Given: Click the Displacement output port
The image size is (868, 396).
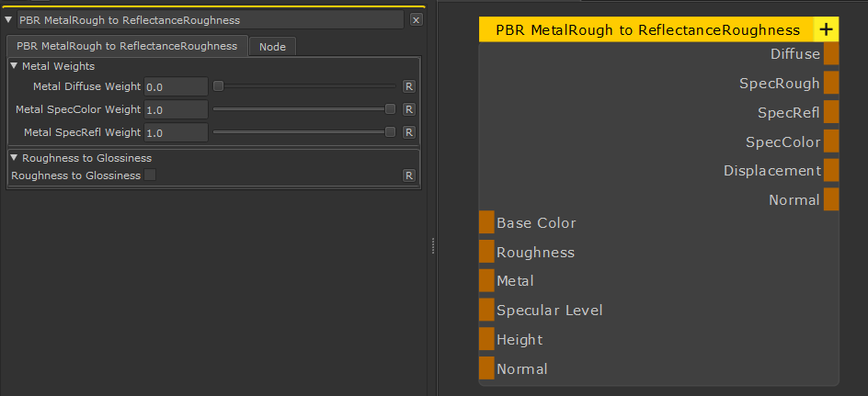Looking at the screenshot, I should [x=831, y=170].
